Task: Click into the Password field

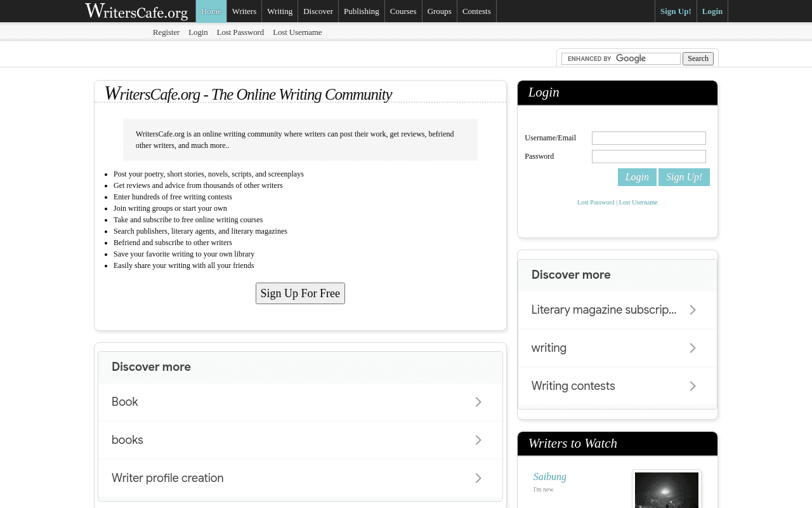Action: (649, 156)
